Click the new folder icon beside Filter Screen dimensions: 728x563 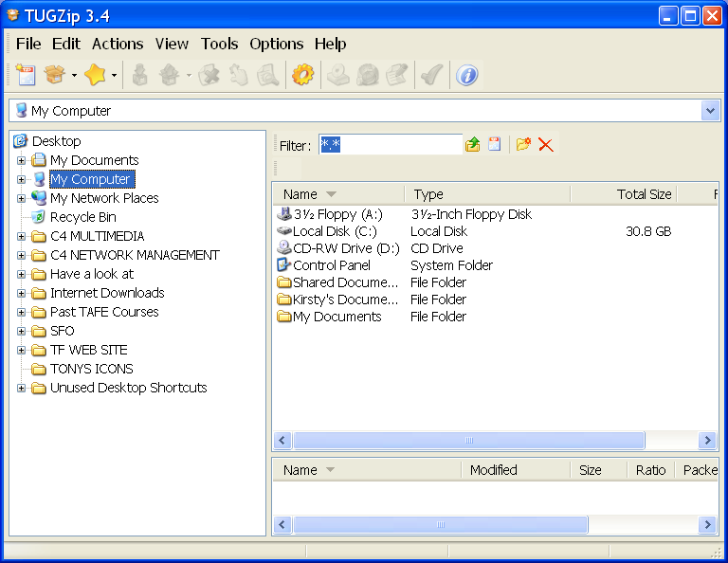tap(523, 144)
